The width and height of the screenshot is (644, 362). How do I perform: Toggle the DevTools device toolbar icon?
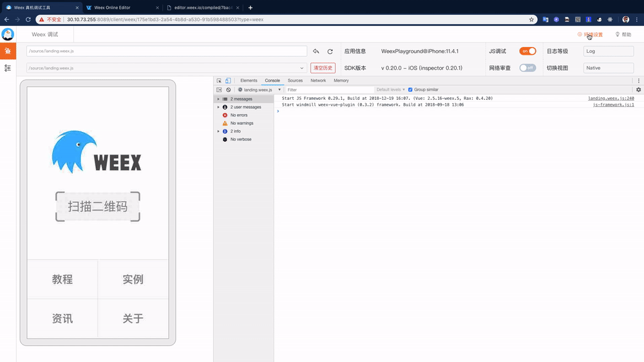(x=228, y=81)
